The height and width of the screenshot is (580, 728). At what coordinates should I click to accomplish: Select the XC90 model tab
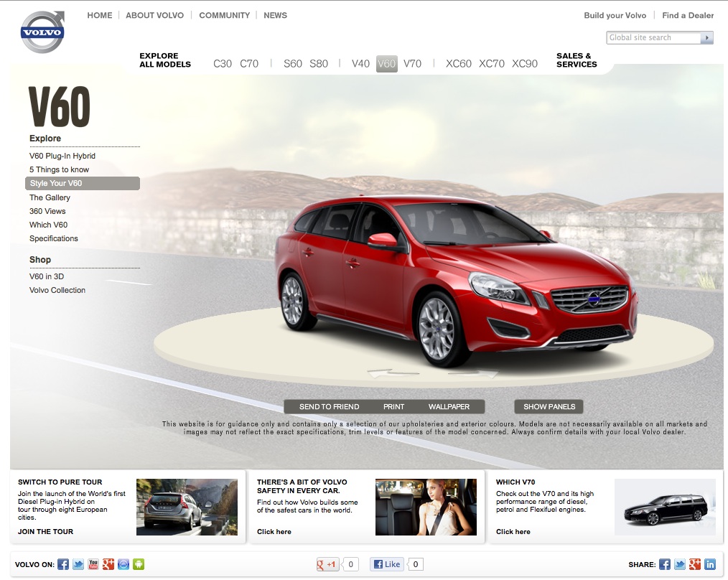click(525, 64)
